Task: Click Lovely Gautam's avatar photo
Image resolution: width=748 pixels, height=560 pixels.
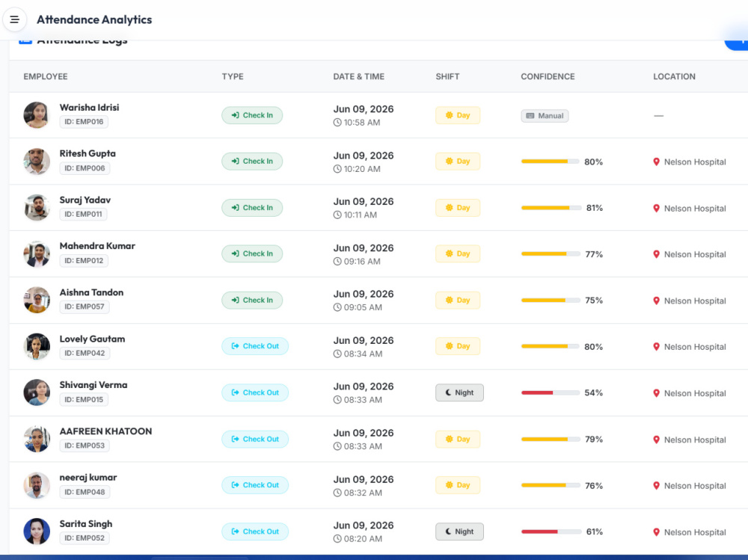Action: 37,346
